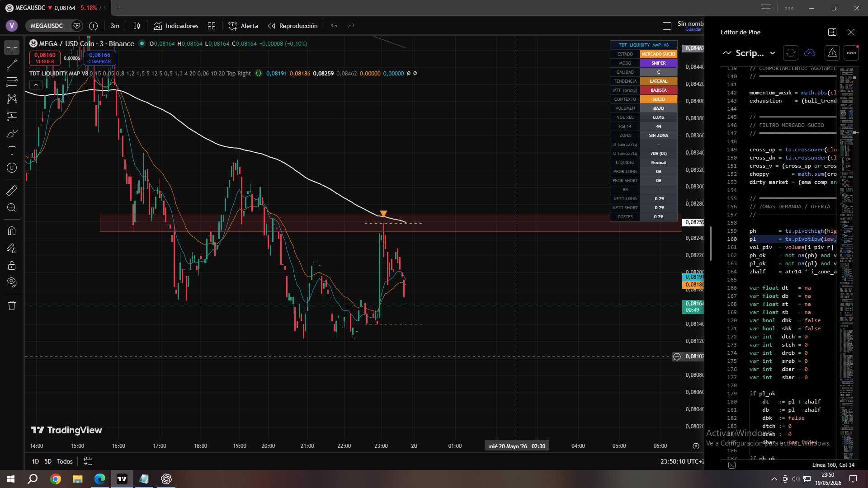868x488 pixels.
Task: Click the Alerta button
Action: pyautogui.click(x=243, y=26)
